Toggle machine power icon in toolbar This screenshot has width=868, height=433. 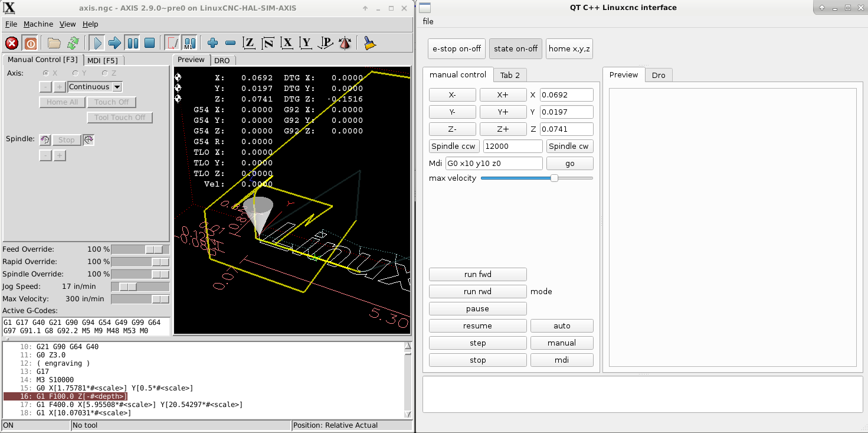point(30,43)
